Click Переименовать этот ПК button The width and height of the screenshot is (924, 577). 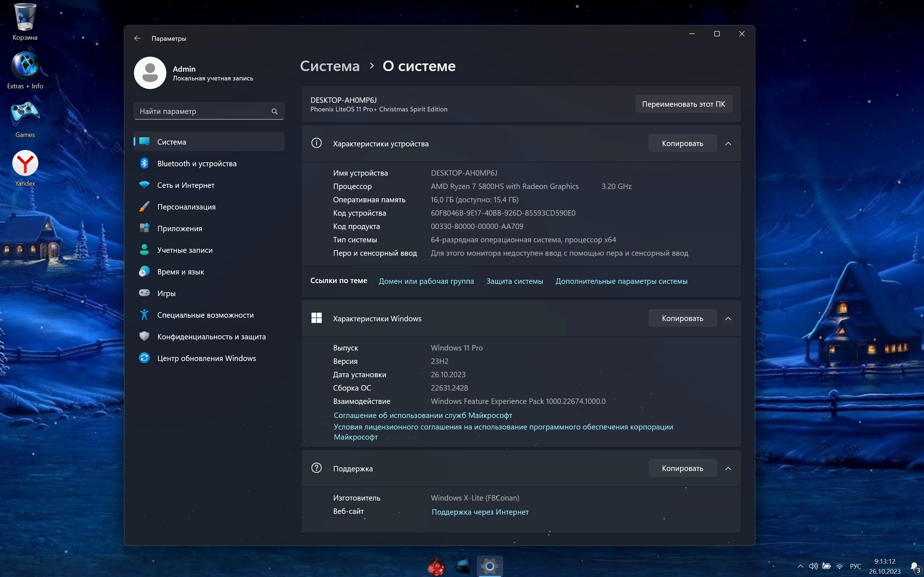pos(683,104)
